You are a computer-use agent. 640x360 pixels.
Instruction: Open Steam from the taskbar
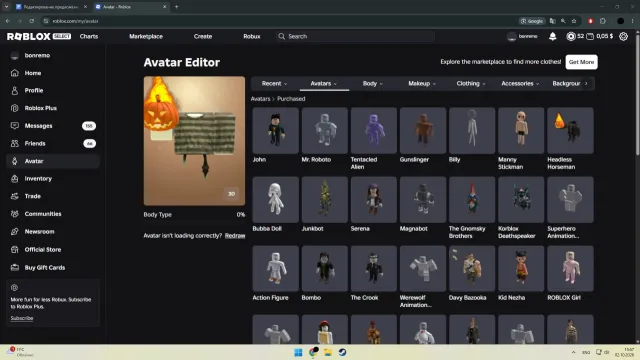tap(342, 352)
